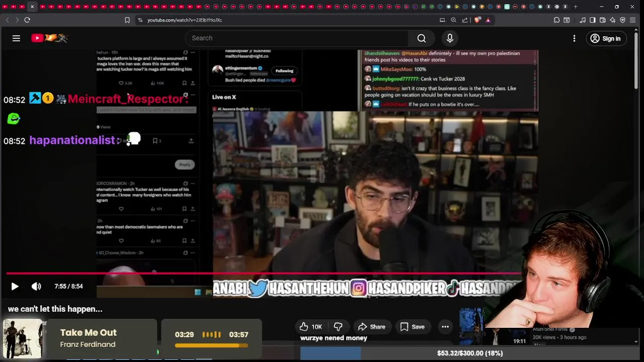Save the video to a playlist
This screenshot has width=644, height=362.
pyautogui.click(x=413, y=327)
